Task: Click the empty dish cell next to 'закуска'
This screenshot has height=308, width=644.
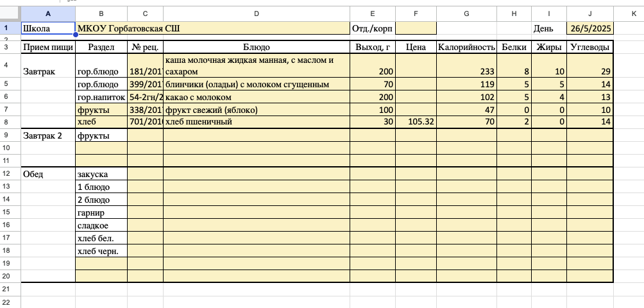Action: click(257, 174)
